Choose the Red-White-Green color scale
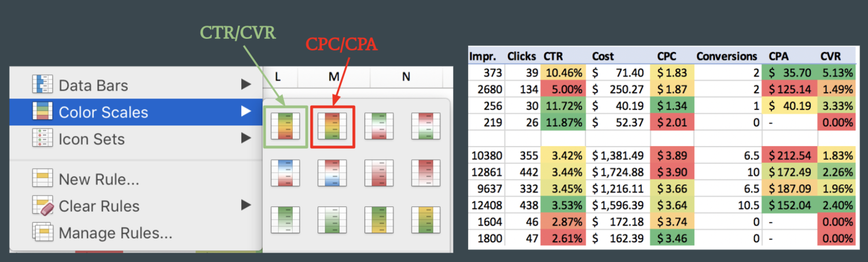The image size is (868, 262). 426,125
